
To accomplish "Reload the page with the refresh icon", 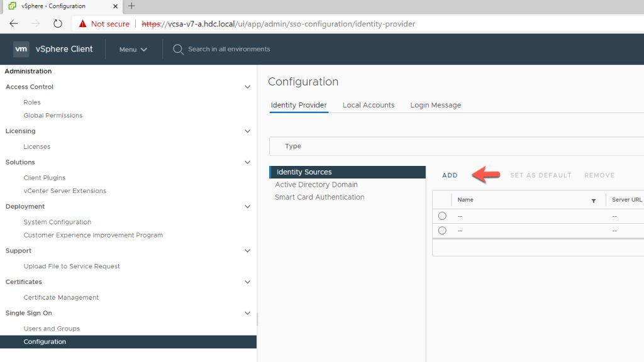I will (x=57, y=24).
